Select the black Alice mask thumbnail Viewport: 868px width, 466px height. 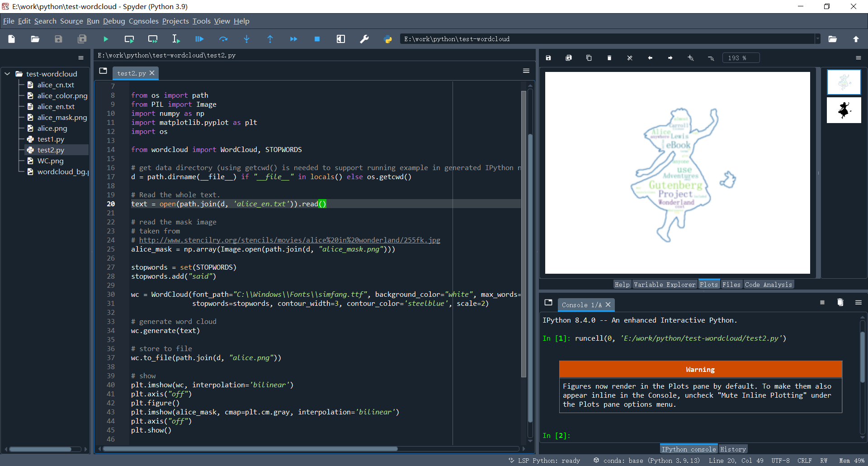click(844, 110)
